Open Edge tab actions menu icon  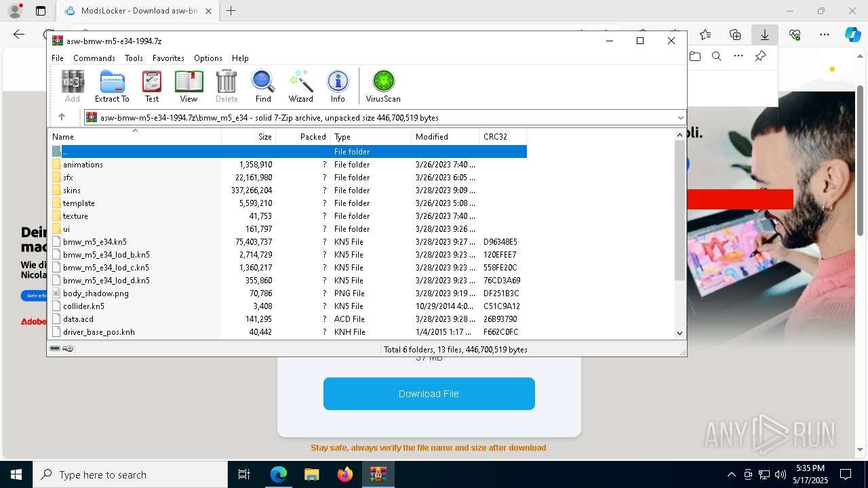pos(41,11)
